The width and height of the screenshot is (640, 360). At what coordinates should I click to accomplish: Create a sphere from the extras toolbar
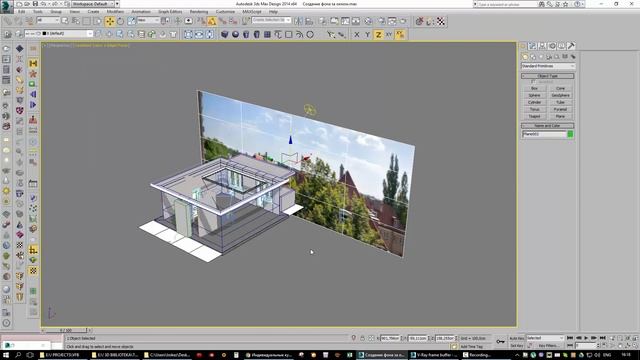(236, 35)
